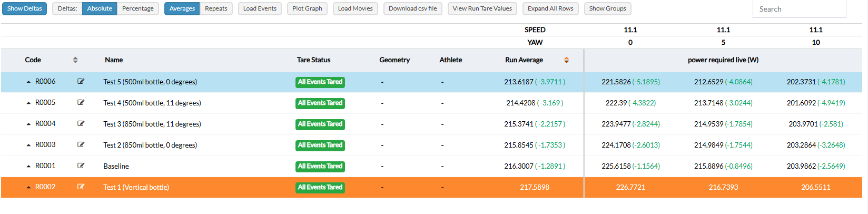The width and height of the screenshot is (868, 214).
Task: Expand row R0002 caret arrow
Action: tap(28, 187)
